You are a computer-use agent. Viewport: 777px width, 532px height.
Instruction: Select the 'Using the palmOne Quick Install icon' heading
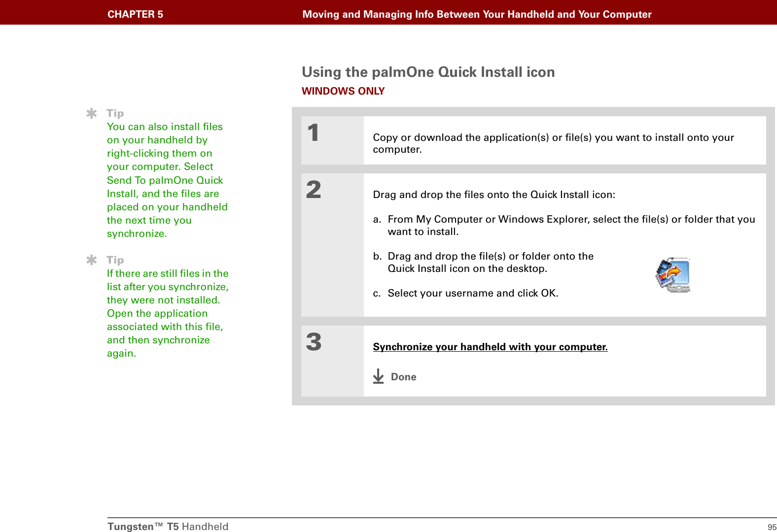point(428,72)
